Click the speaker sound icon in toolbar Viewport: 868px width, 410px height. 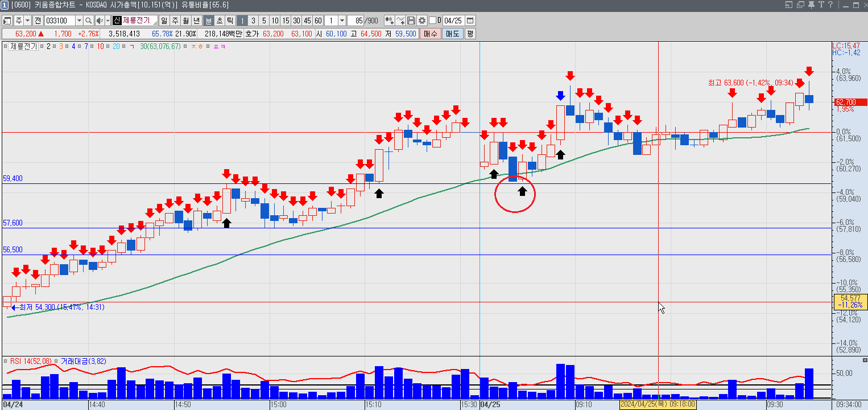100,20
